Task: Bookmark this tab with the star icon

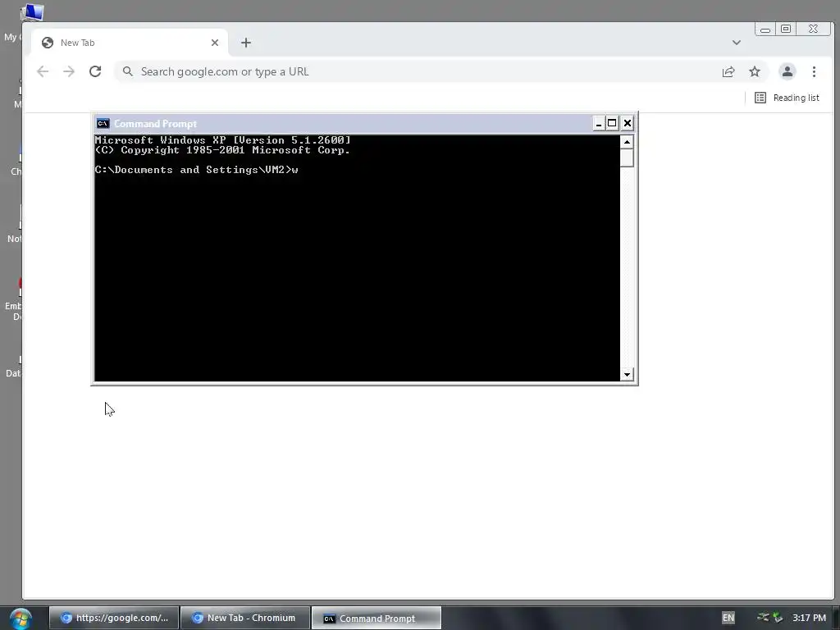Action: point(755,72)
